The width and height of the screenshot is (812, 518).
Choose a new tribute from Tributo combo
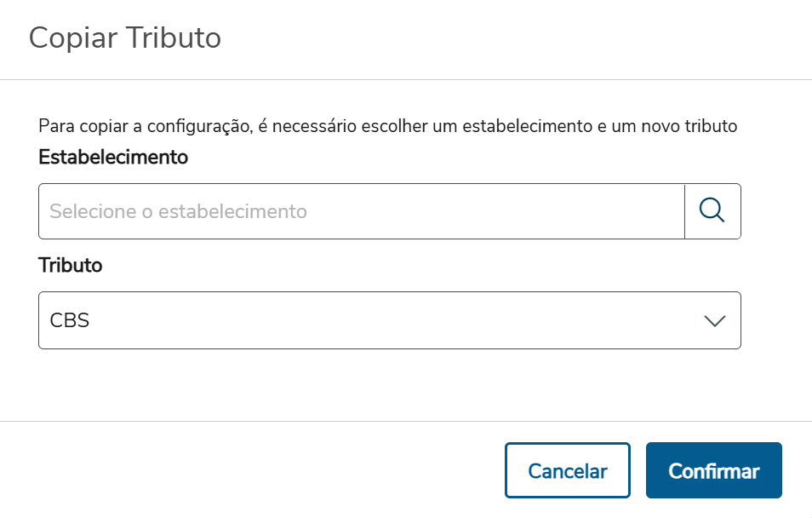point(389,320)
